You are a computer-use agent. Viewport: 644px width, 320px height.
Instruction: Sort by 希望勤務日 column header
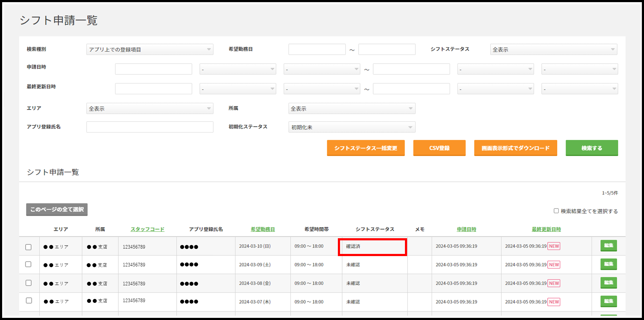pyautogui.click(x=263, y=229)
